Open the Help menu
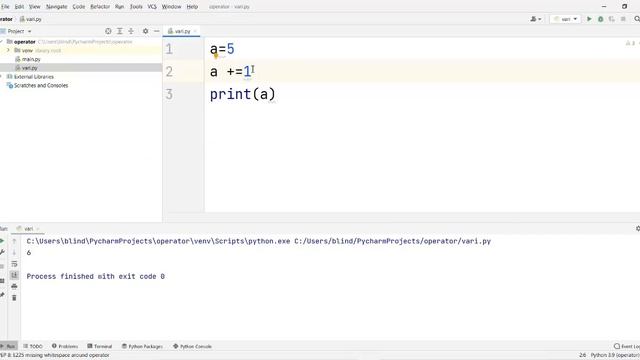Screen dimensions: 640x360 tap(192, 7)
